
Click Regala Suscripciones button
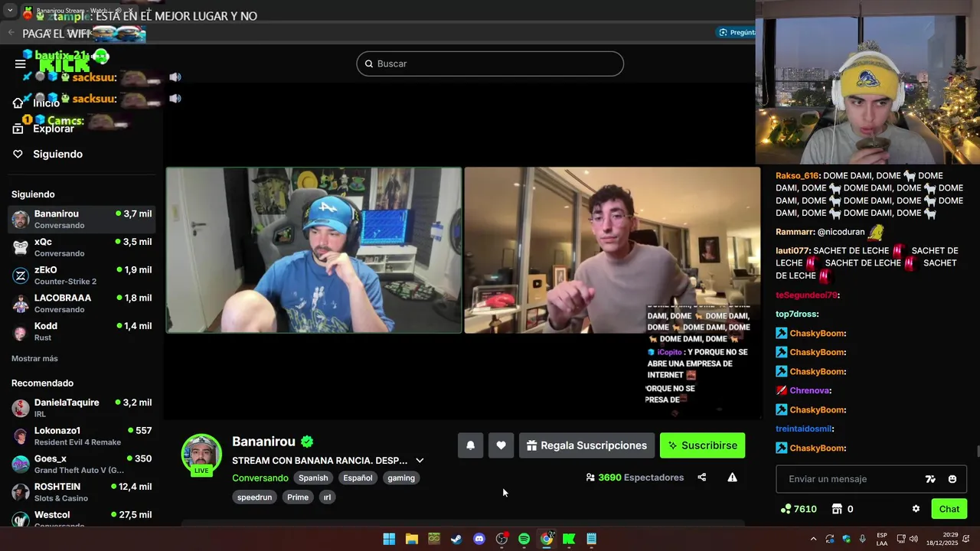click(x=586, y=445)
